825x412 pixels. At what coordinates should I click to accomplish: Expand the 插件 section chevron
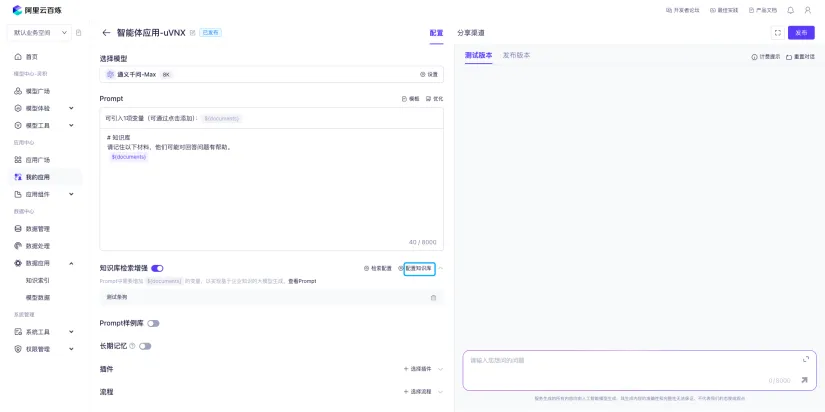tap(440, 369)
